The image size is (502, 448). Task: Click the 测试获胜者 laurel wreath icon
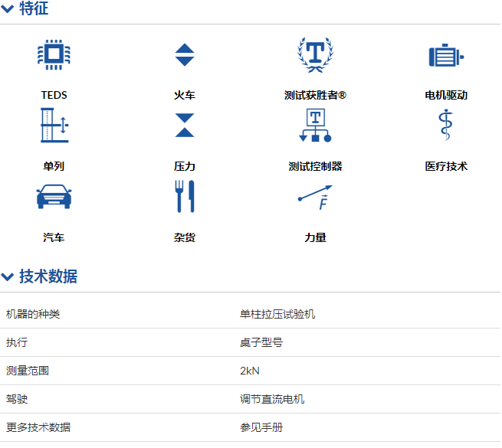(315, 54)
